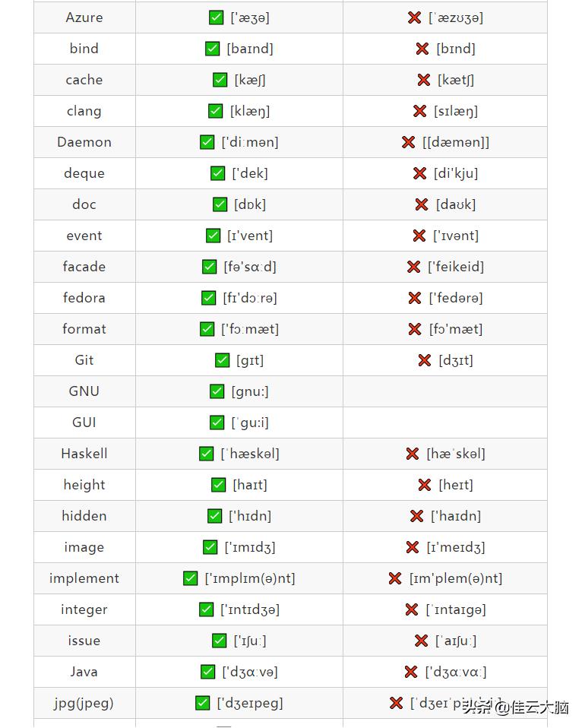Click the red X in the deque row
Viewport: 582px width, 728px height.
[x=419, y=173]
